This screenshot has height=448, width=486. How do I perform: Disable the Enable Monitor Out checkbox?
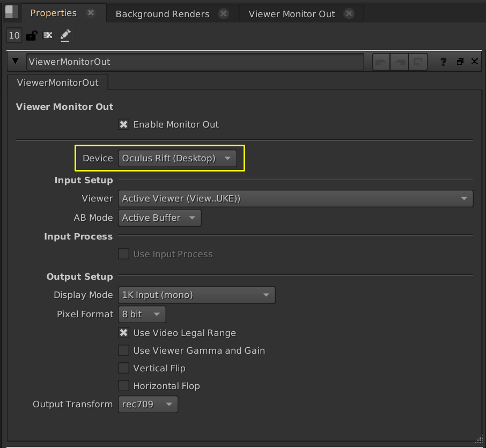[x=124, y=124]
